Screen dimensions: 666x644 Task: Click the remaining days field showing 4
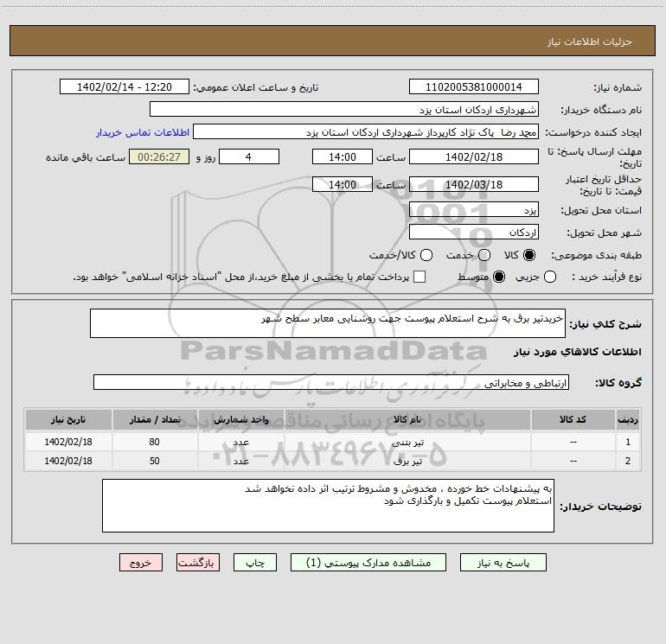249,156
